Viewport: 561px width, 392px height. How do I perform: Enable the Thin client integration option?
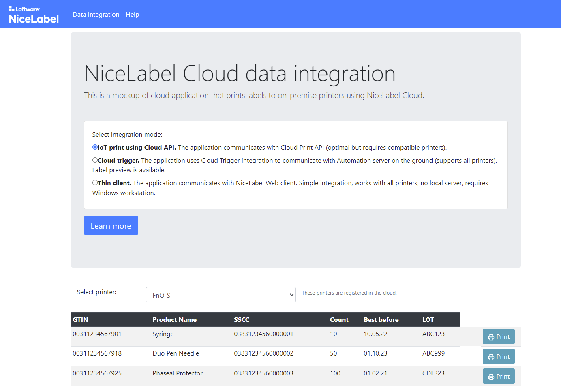tap(95, 183)
